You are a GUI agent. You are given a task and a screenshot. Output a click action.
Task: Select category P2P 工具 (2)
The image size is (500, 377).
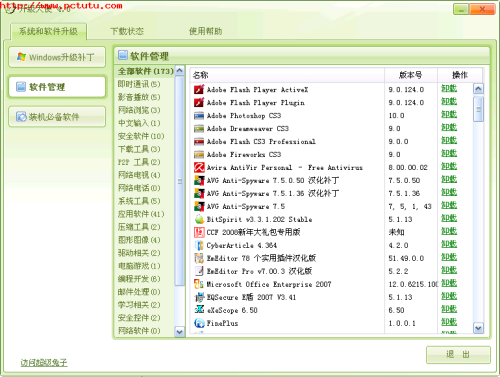(139, 162)
